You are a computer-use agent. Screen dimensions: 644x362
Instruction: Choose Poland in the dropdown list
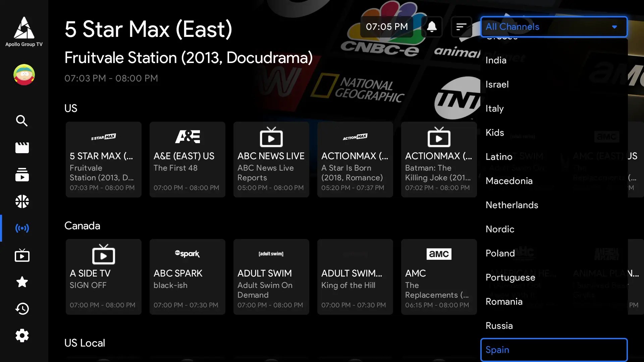click(554, 253)
